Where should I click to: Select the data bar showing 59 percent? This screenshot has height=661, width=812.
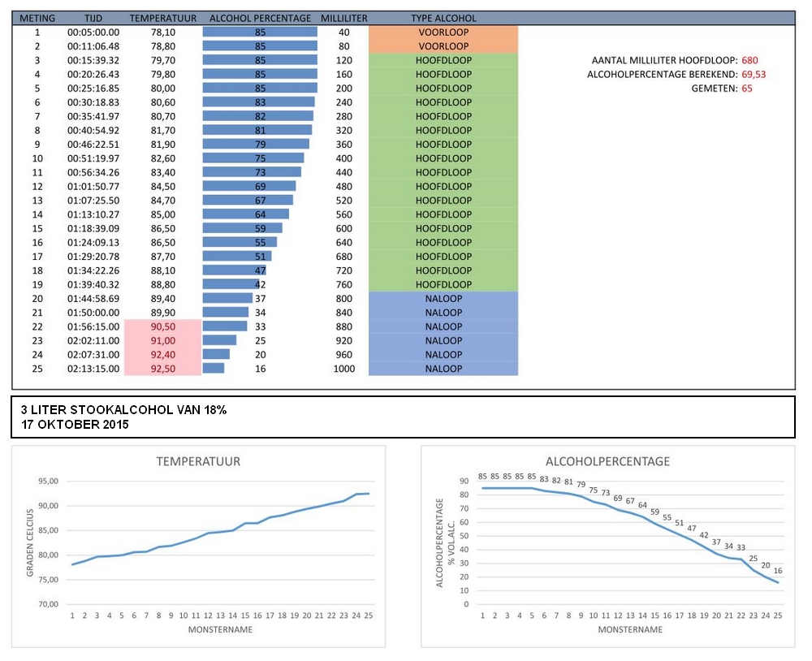(242, 228)
